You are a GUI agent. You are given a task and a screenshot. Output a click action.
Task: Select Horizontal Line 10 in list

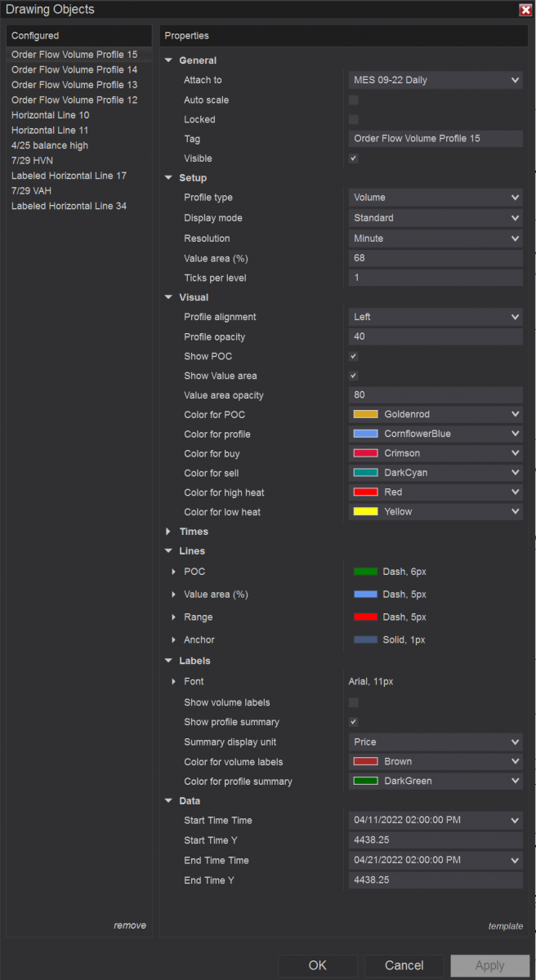51,115
